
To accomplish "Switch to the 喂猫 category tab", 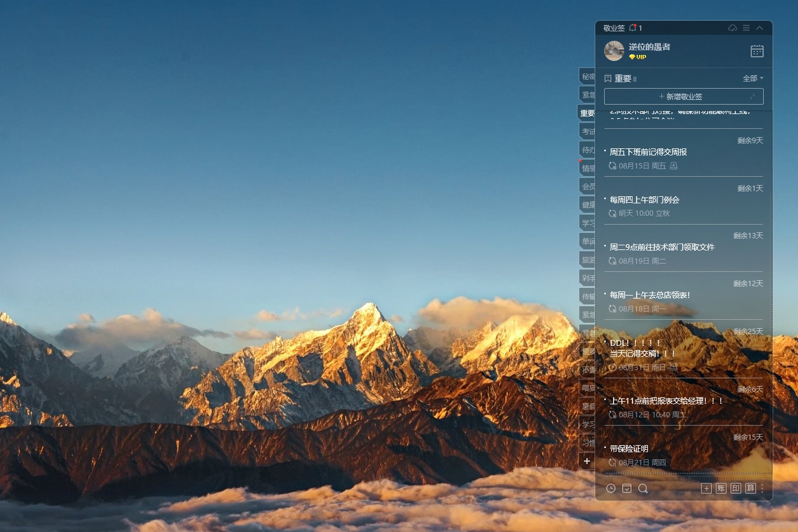I will (x=587, y=388).
